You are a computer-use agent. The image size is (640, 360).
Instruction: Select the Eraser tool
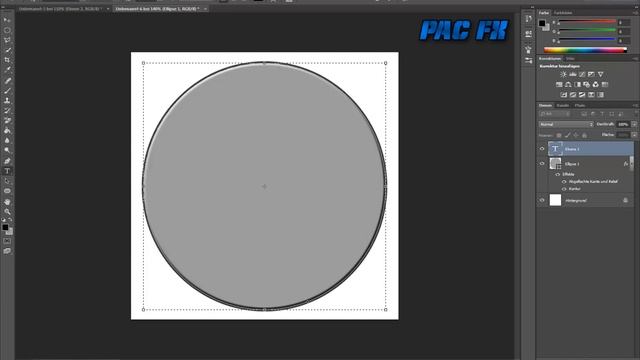pos(7,120)
